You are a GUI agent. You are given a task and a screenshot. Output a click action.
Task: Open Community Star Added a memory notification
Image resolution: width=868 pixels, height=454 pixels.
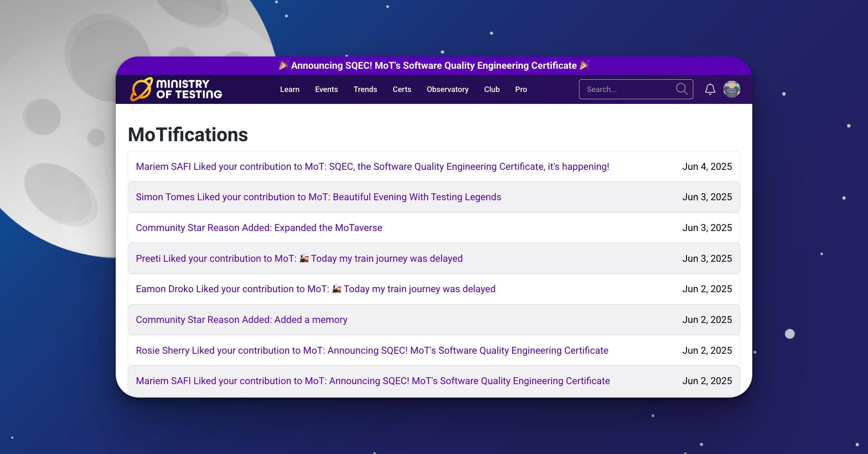tap(242, 320)
